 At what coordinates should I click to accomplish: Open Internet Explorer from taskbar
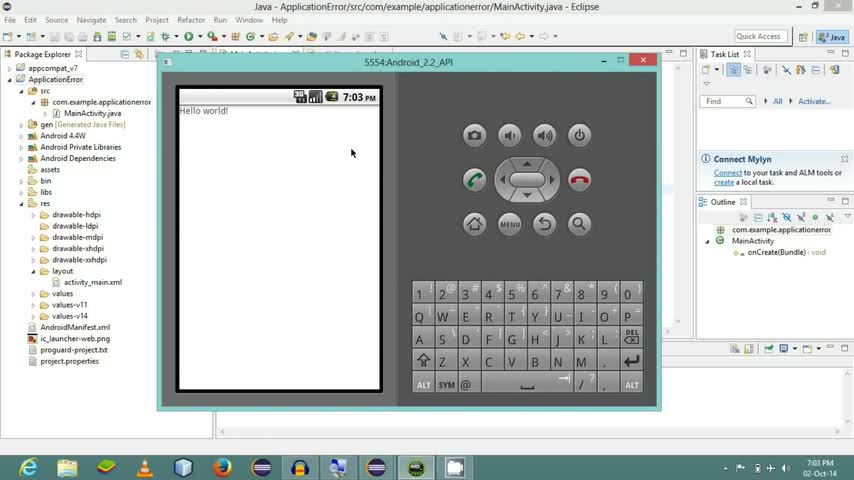[x=28, y=467]
